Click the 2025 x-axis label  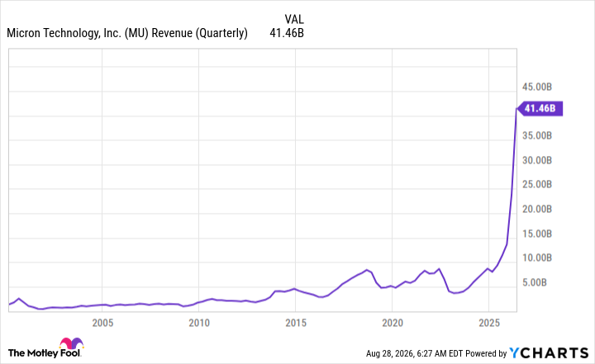(x=489, y=323)
